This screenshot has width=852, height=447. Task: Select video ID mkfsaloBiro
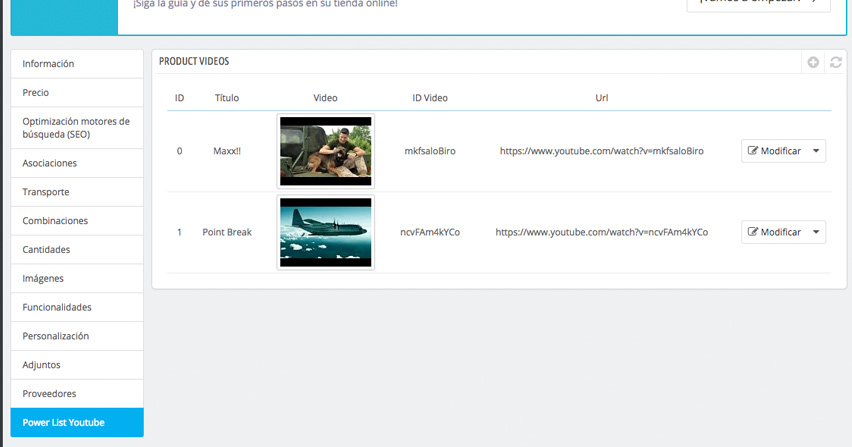pyautogui.click(x=430, y=151)
